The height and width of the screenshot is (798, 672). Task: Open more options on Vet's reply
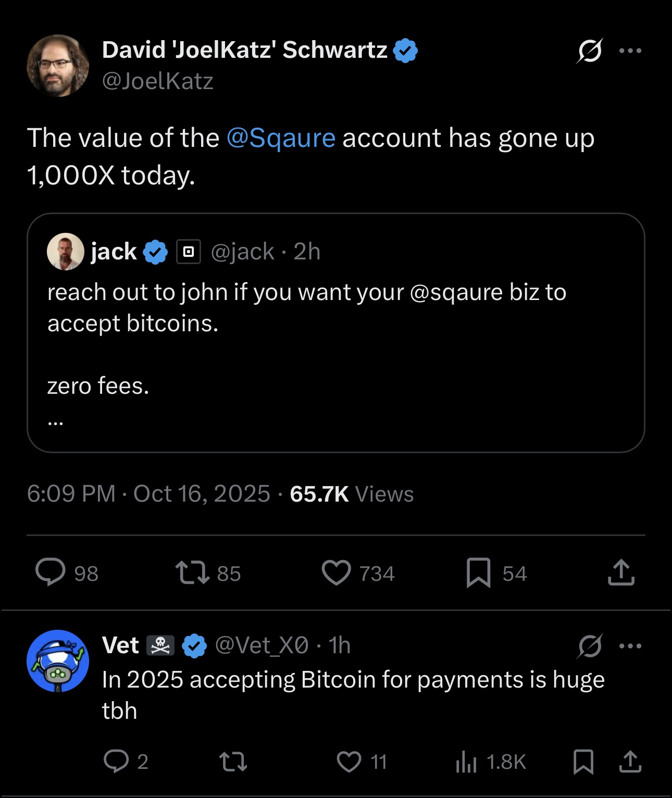[630, 646]
